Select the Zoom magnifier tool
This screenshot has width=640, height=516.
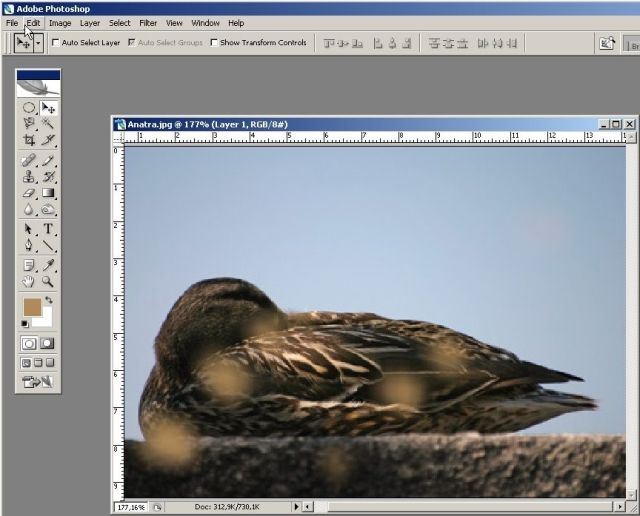tap(48, 282)
